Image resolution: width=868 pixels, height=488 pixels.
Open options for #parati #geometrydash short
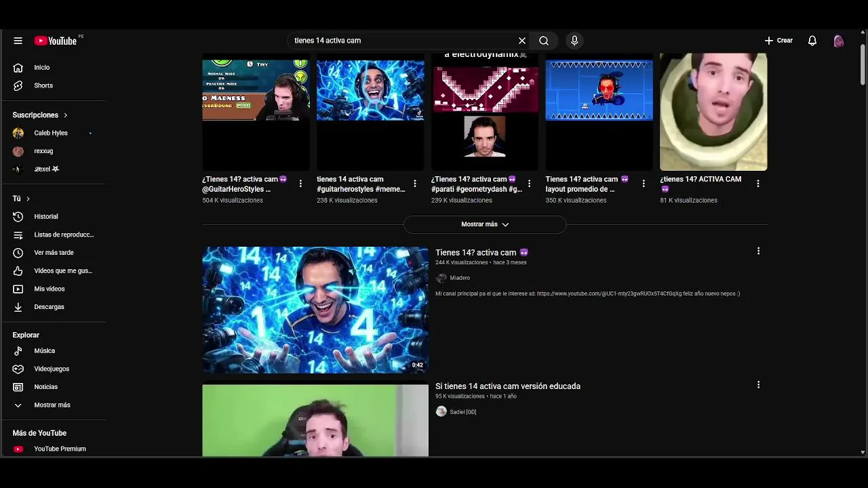pos(529,184)
